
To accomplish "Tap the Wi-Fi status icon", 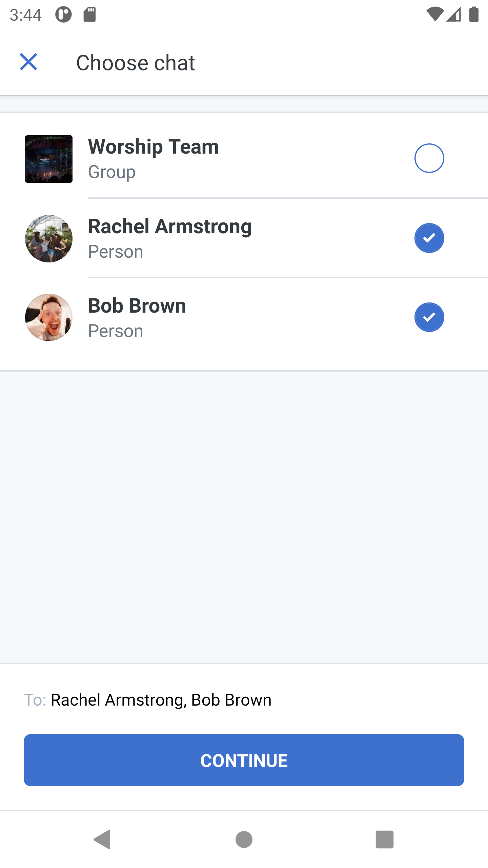I will click(435, 15).
